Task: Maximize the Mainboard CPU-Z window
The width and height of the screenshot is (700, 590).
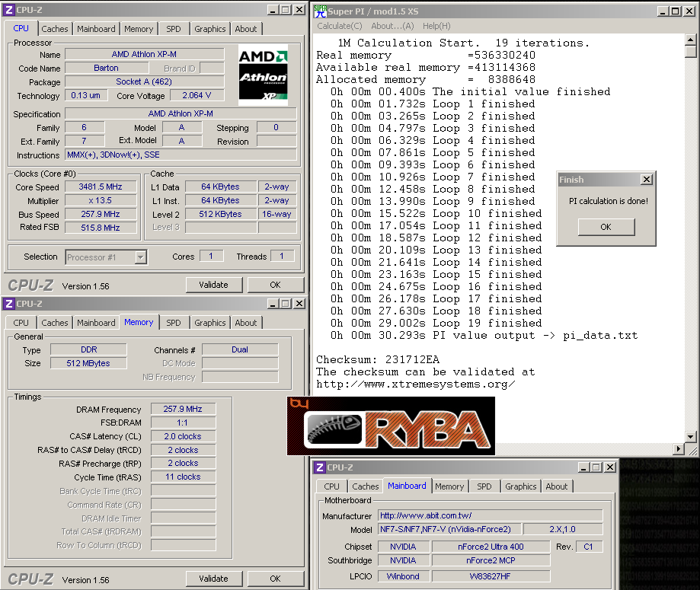Action: point(596,467)
